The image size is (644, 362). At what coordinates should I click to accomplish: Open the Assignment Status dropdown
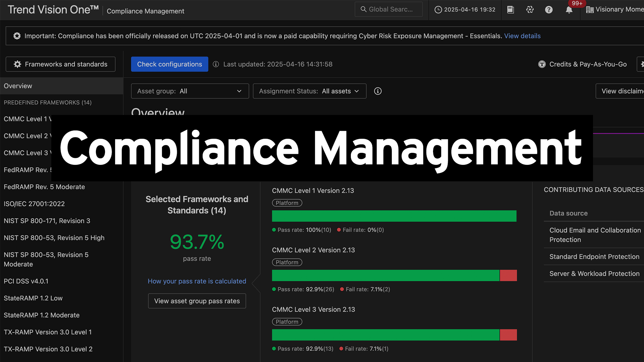pyautogui.click(x=309, y=91)
